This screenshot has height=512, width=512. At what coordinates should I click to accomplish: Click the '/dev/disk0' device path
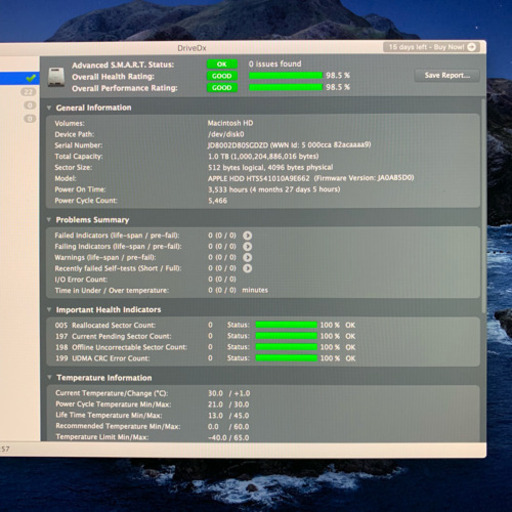pyautogui.click(x=226, y=134)
